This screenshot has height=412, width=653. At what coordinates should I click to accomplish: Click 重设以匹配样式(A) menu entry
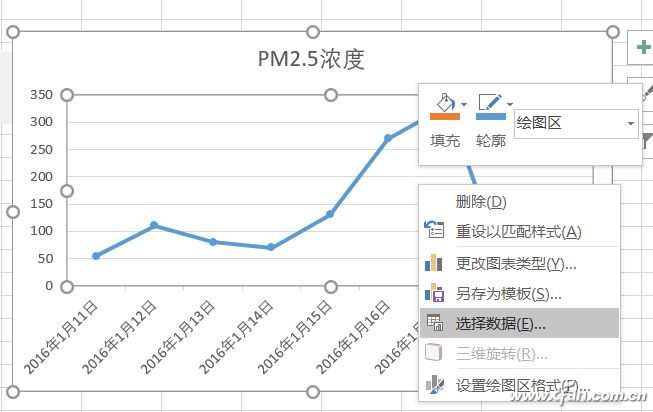coord(518,232)
